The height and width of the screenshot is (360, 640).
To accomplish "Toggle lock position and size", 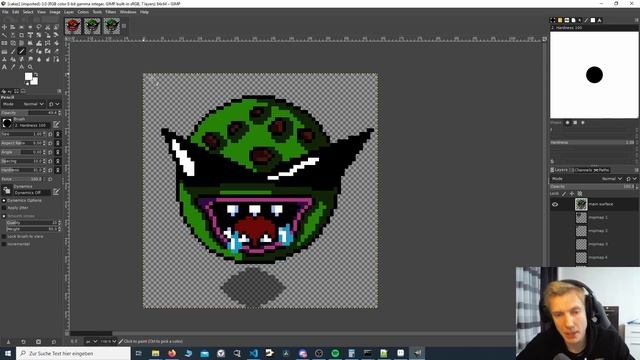I will pyautogui.click(x=572, y=194).
